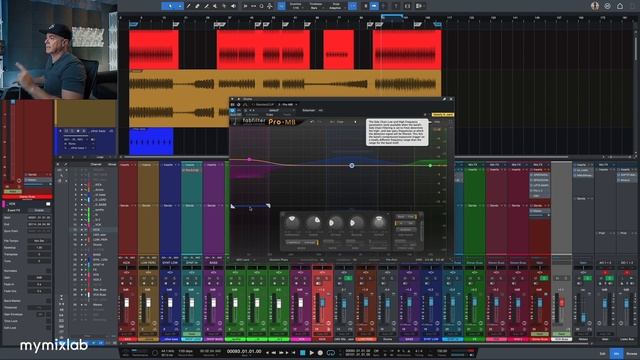Click the loop range on the timeline ruler
The image size is (640, 360).
(x=392, y=17)
